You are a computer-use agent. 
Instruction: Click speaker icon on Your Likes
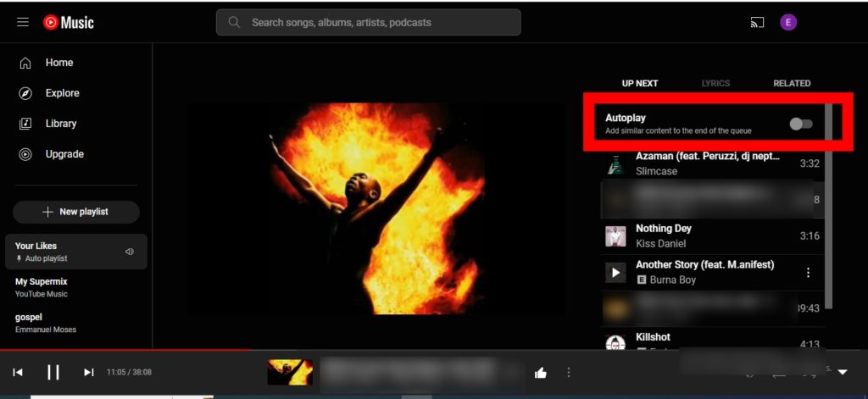[130, 252]
